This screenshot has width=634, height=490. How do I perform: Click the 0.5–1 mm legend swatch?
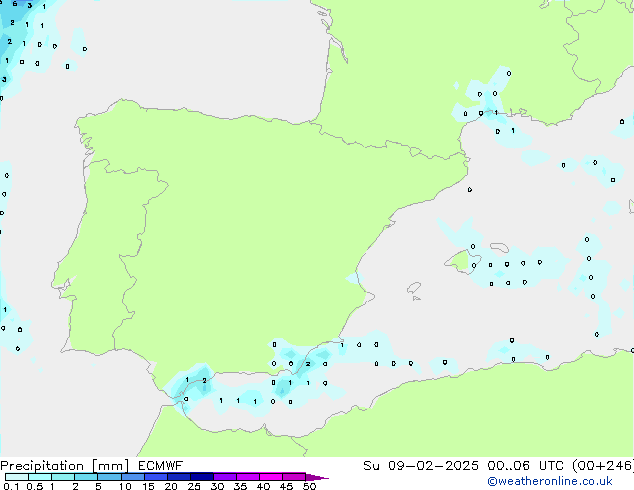[40, 477]
